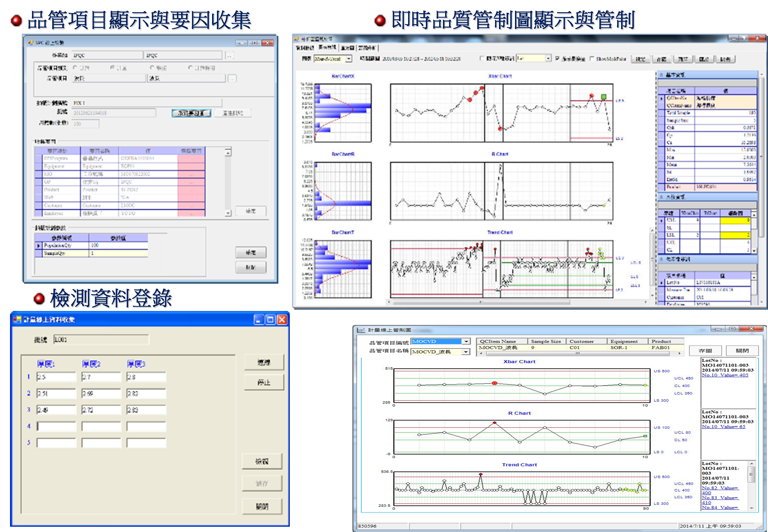
Task: Switch to the first tab in analysis window
Action: [x=305, y=48]
